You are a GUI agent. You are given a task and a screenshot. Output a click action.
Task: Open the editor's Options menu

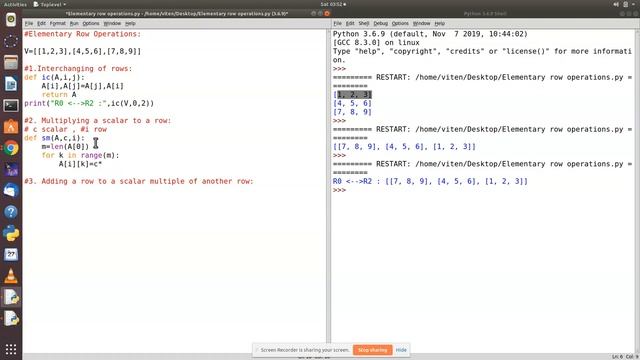[91, 23]
